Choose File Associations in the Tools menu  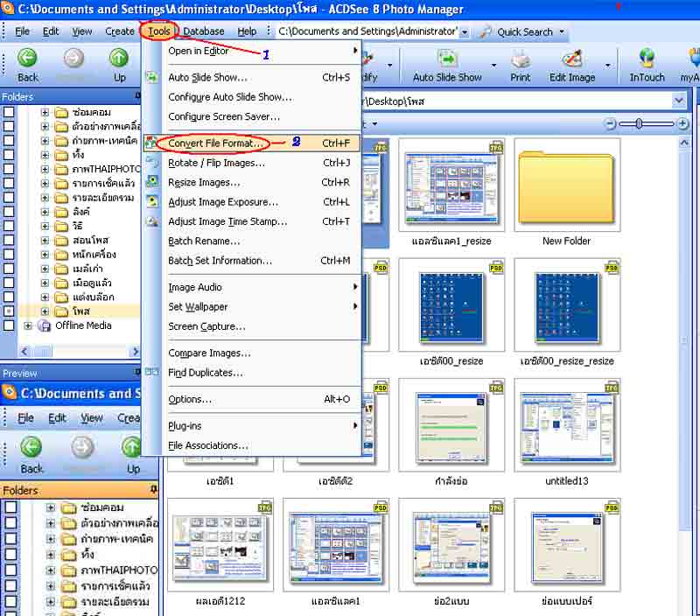pyautogui.click(x=252, y=445)
